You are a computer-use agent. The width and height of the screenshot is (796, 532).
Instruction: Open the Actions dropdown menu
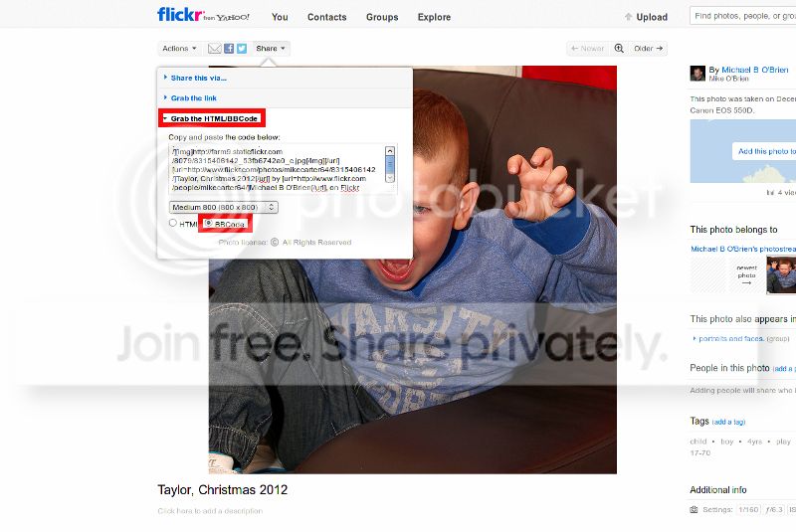(x=179, y=48)
